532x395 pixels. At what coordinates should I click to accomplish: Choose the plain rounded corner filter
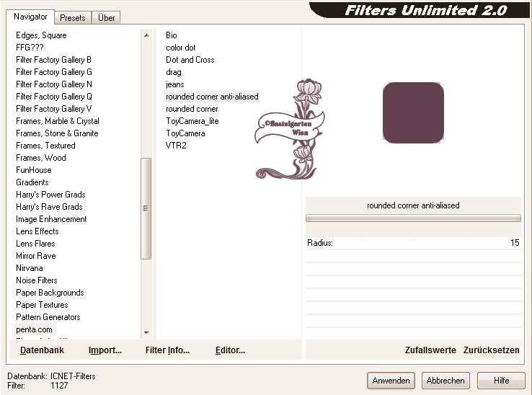tap(192, 109)
